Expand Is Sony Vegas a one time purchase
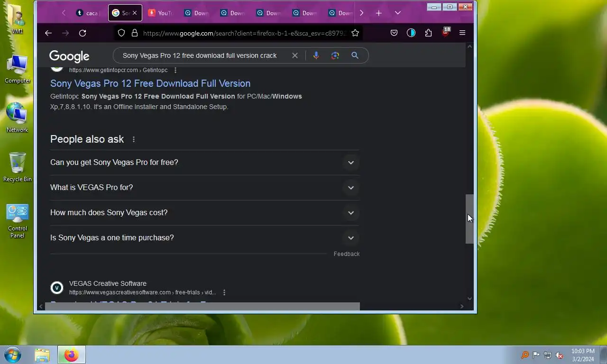 point(205,238)
